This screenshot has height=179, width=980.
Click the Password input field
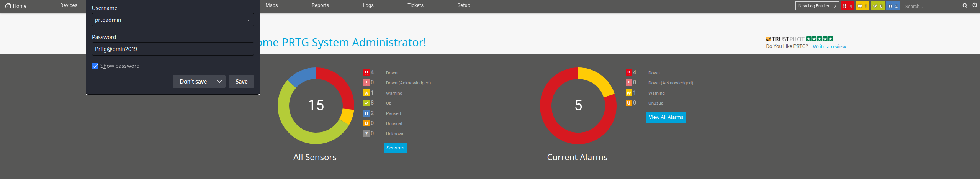pyautogui.click(x=173, y=49)
